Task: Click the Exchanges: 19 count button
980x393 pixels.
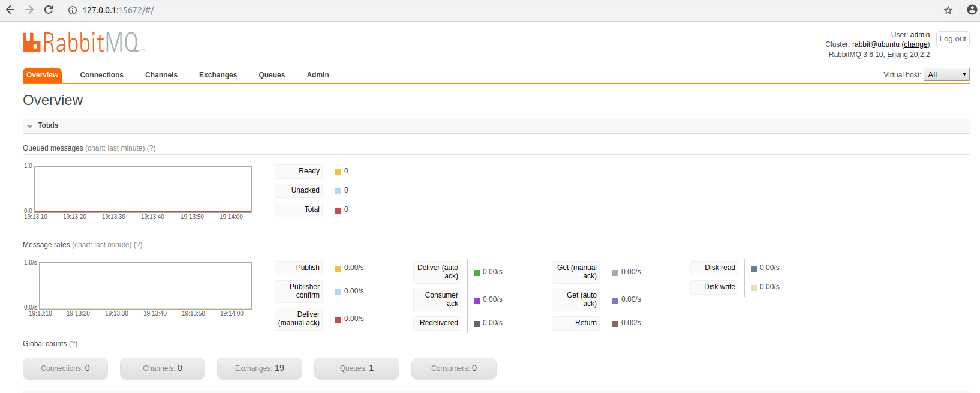Action: click(x=260, y=368)
